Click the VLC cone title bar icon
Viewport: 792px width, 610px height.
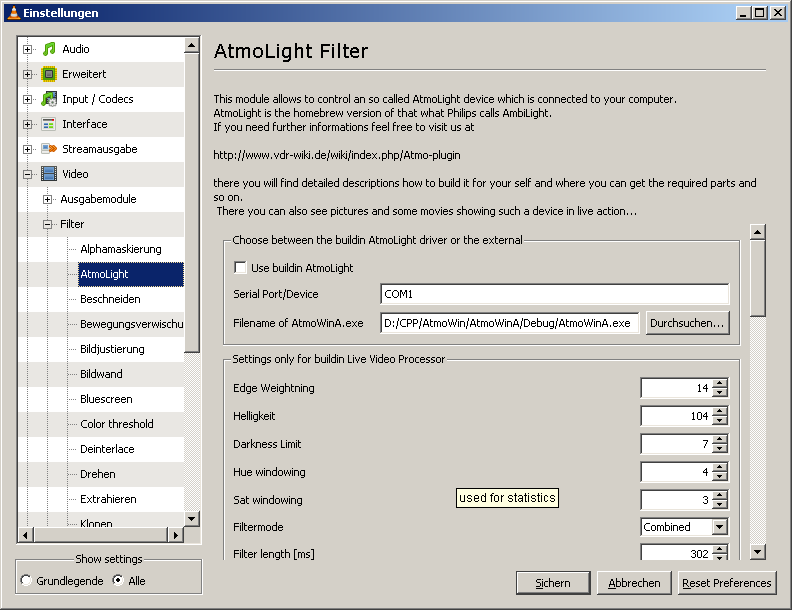(10, 13)
